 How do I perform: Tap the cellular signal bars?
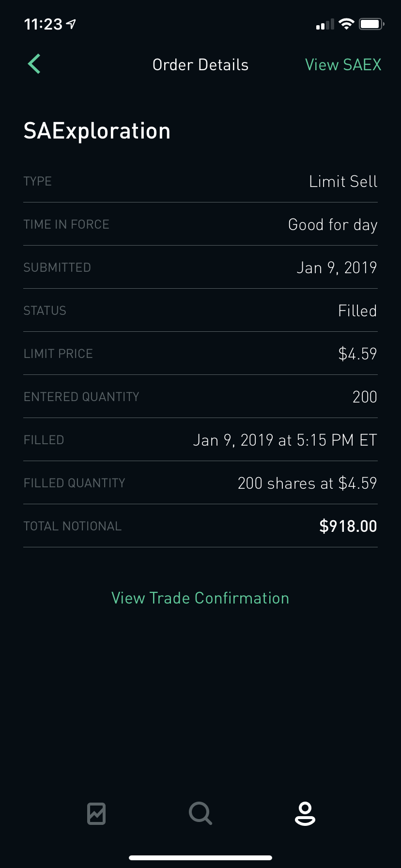(325, 25)
